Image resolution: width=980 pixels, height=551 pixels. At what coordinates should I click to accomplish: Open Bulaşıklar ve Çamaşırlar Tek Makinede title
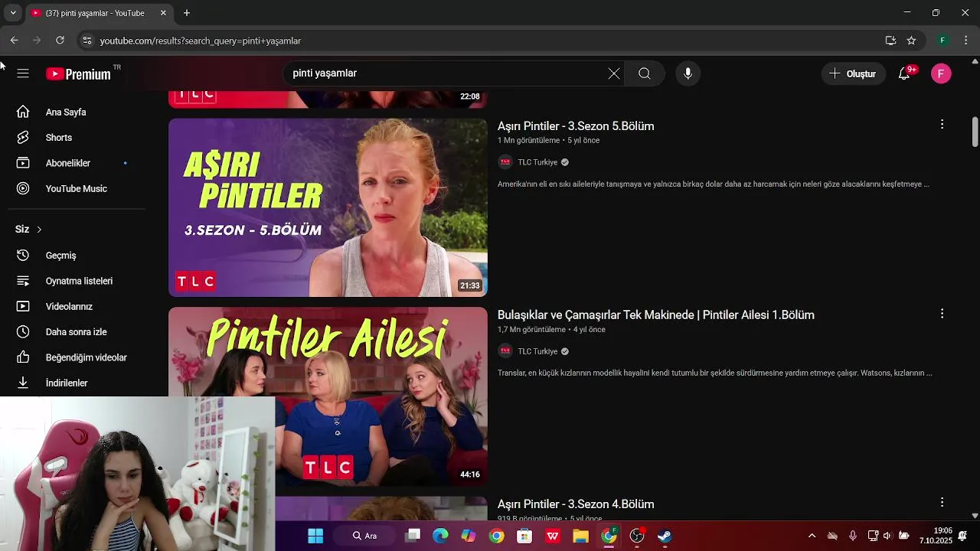pyautogui.click(x=656, y=315)
